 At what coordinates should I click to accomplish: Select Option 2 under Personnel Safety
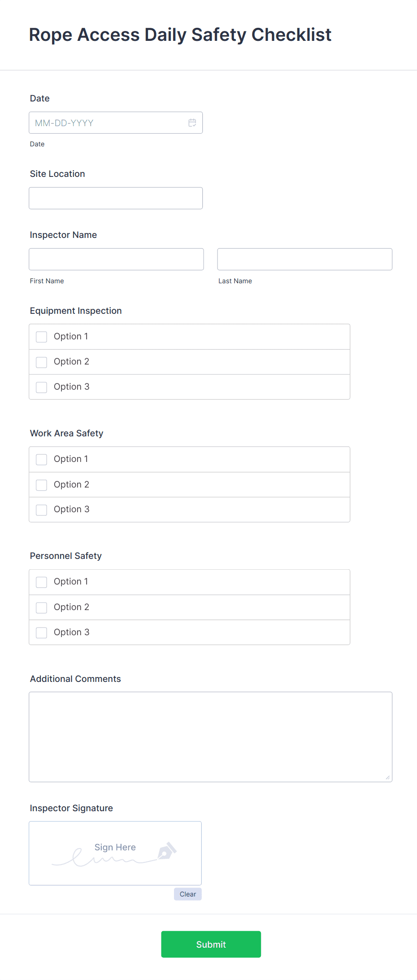point(41,607)
